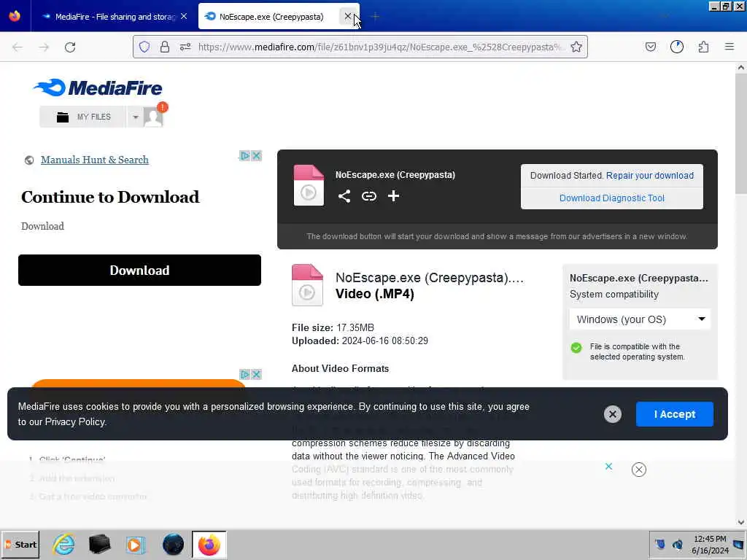The width and height of the screenshot is (747, 560).
Task: Close the NoEscape.exe (Creepypasta) tab
Action: [348, 16]
